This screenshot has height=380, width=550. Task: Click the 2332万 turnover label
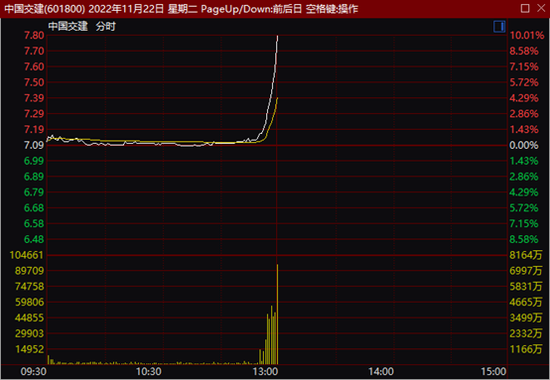526,333
